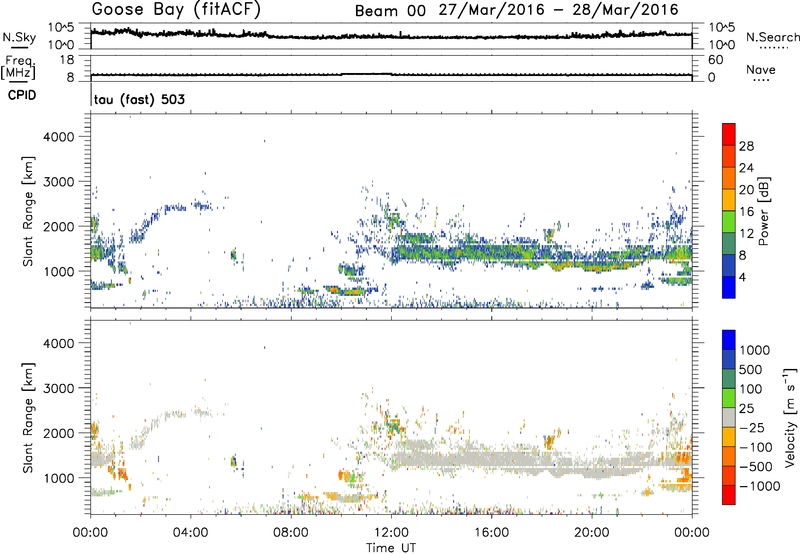The height and width of the screenshot is (554, 800).
Task: Click the 10^5 tick on the N.Sky axis
Action: [61, 27]
